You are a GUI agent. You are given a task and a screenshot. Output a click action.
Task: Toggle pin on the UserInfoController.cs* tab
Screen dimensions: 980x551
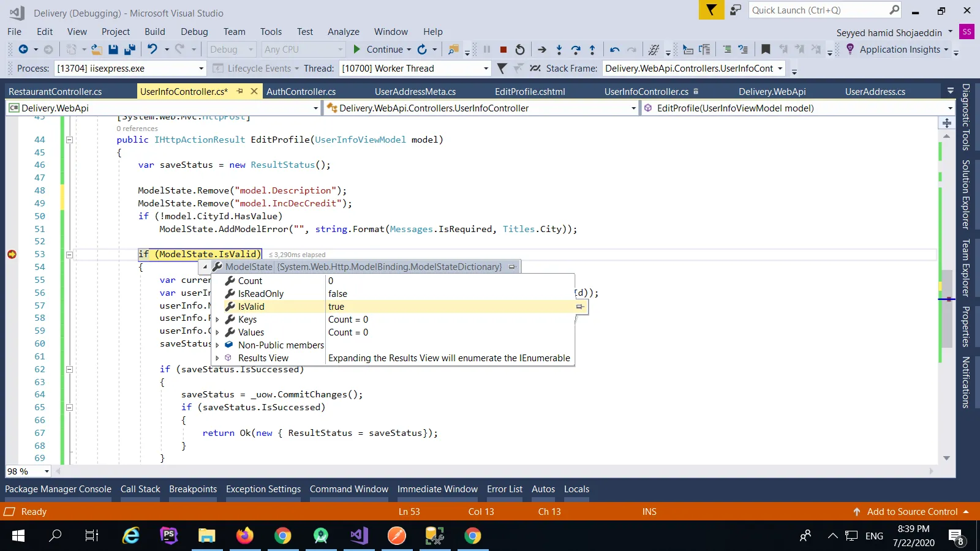(x=239, y=91)
